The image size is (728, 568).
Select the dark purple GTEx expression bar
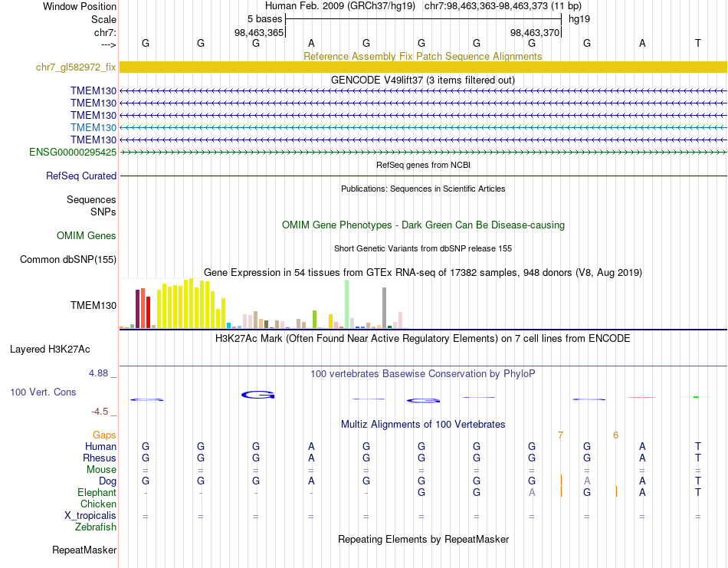click(137, 309)
